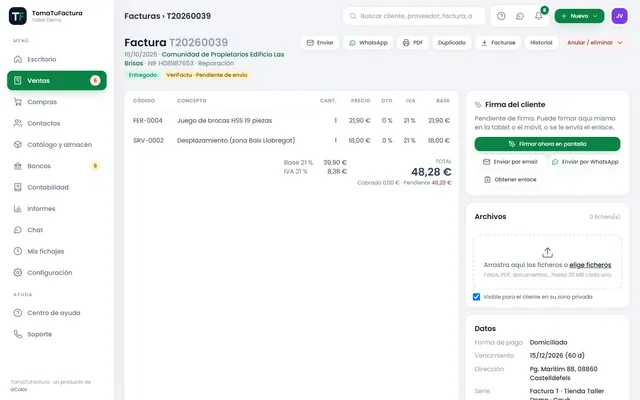This screenshot has width=640, height=400.
Task: Click the Facturas breadcrumb link
Action: (x=142, y=16)
